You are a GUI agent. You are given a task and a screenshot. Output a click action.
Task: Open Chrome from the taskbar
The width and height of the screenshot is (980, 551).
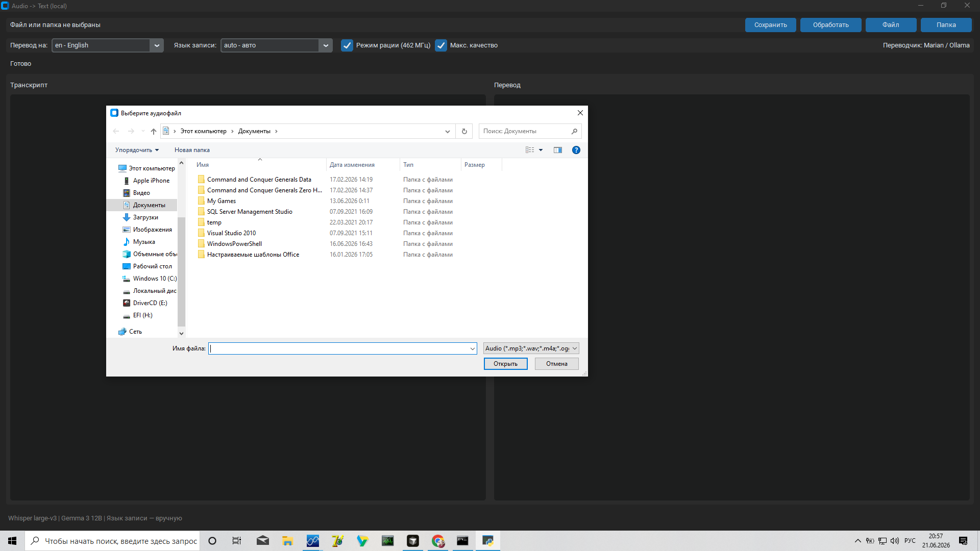click(x=438, y=541)
